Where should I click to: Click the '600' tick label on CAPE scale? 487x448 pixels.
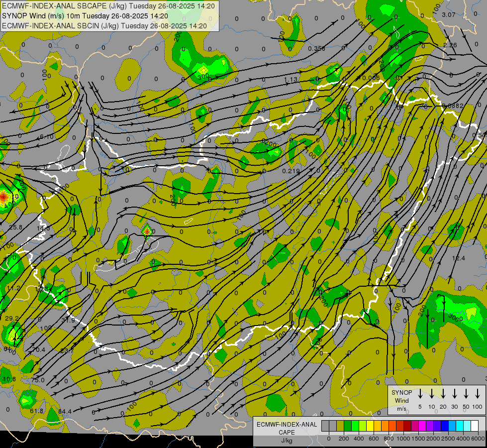click(374, 439)
